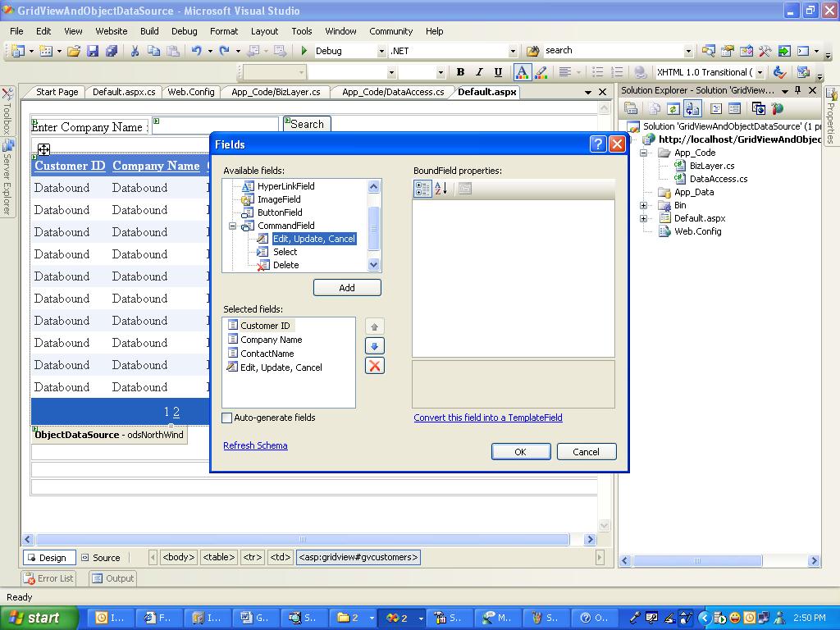
Task: Move selected field down with blue arrow
Action: [x=374, y=346]
